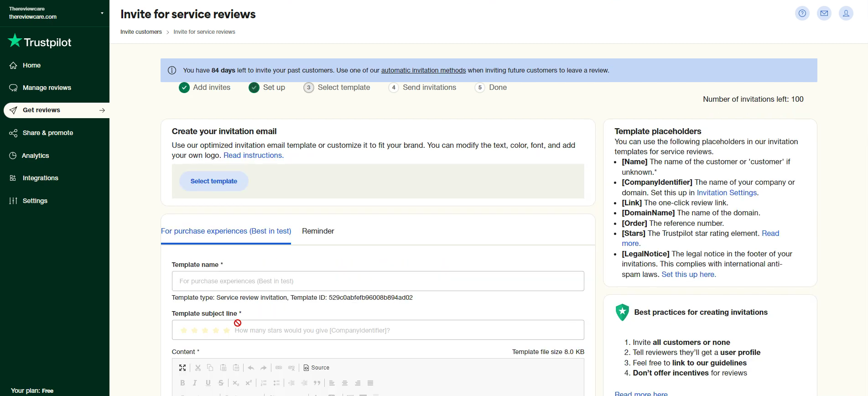This screenshot has width=868, height=396.
Task: Open the automatic invitation methods link
Action: (x=423, y=70)
